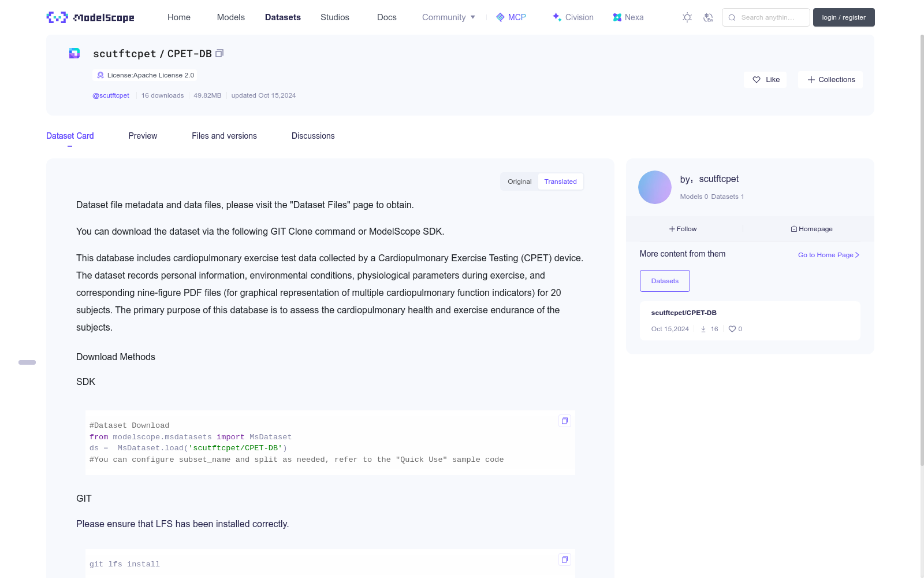Expand the Community dropdown menu
This screenshot has height=578, width=924.
[x=449, y=17]
